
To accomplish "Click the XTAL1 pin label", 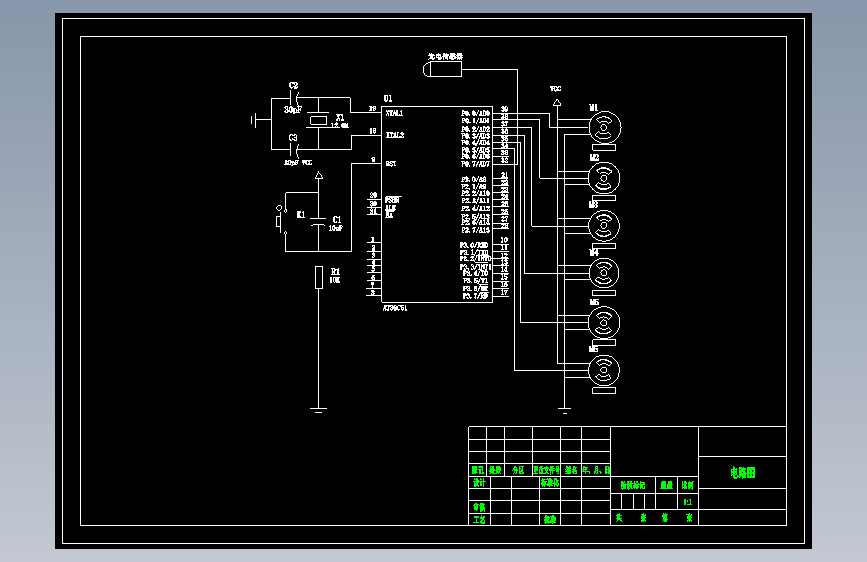I will [394, 113].
